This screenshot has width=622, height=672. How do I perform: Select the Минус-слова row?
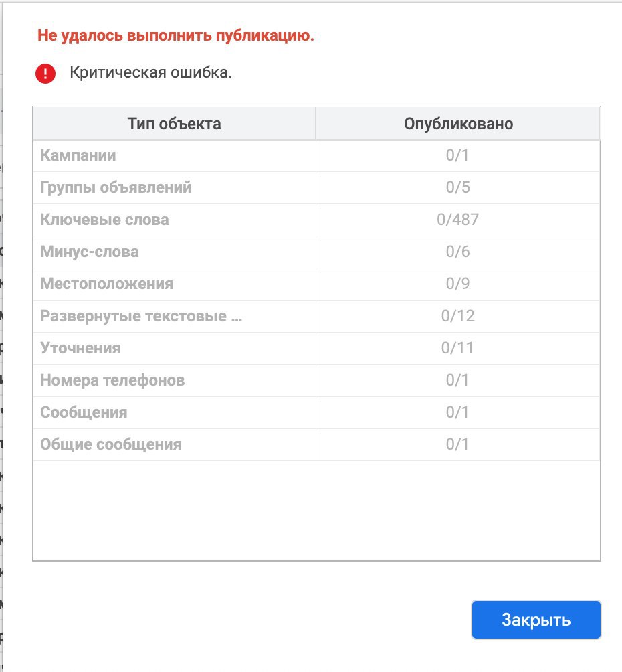316,252
